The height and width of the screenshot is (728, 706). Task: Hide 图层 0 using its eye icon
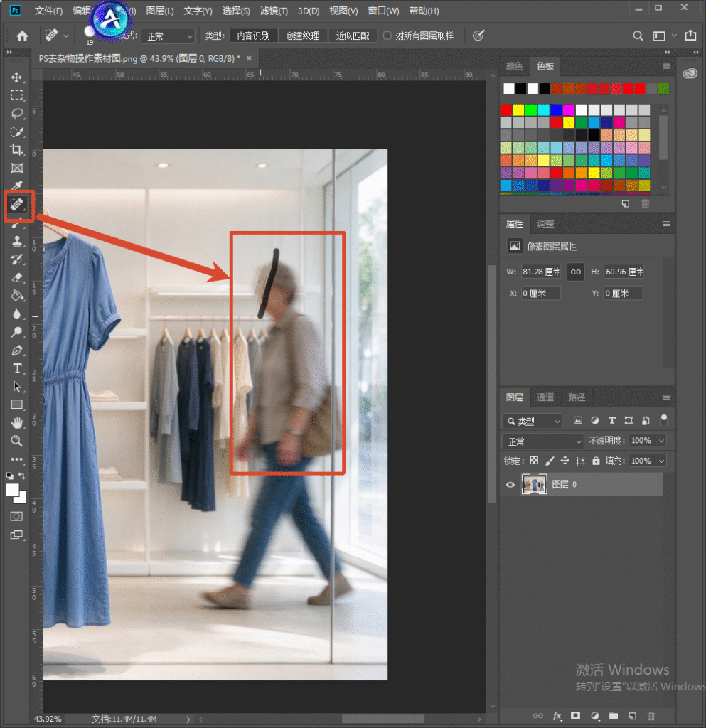pyautogui.click(x=510, y=485)
